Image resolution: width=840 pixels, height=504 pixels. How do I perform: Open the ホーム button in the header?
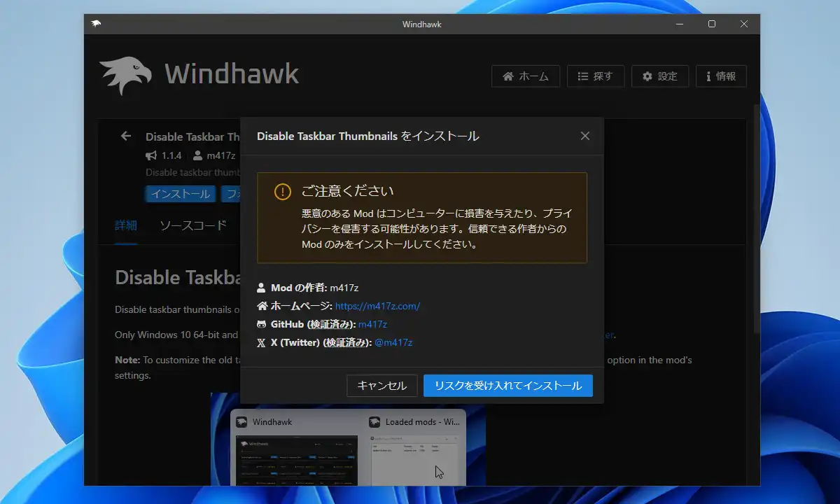(526, 76)
